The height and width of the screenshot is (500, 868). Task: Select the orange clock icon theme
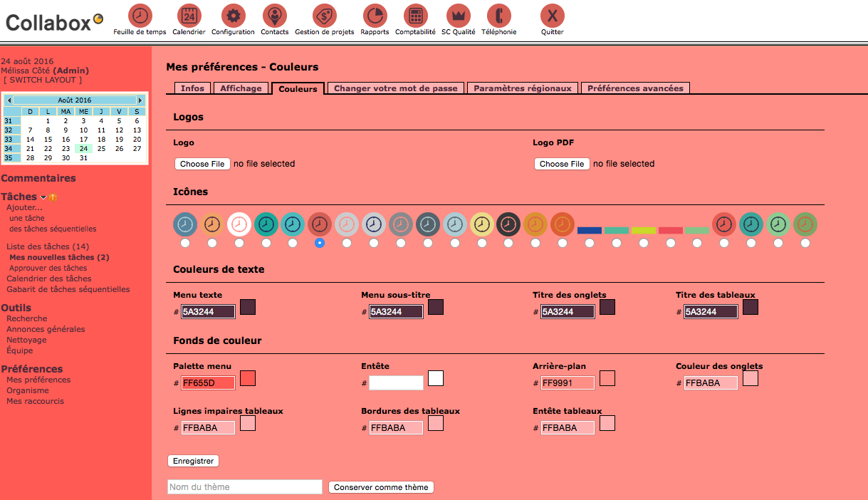[562, 224]
